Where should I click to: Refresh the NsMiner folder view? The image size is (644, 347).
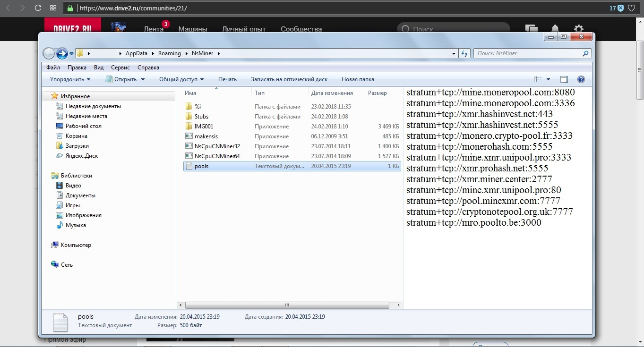(464, 53)
